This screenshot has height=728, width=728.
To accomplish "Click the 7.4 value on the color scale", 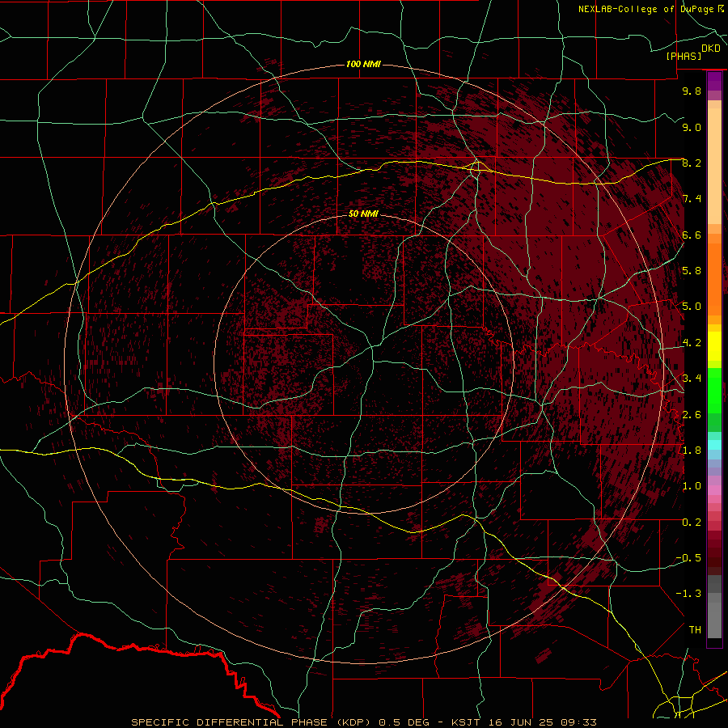I will tap(692, 199).
